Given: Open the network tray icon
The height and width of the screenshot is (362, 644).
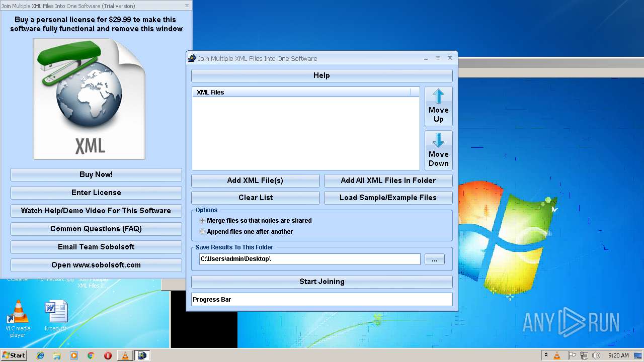Looking at the screenshot, I should point(584,355).
